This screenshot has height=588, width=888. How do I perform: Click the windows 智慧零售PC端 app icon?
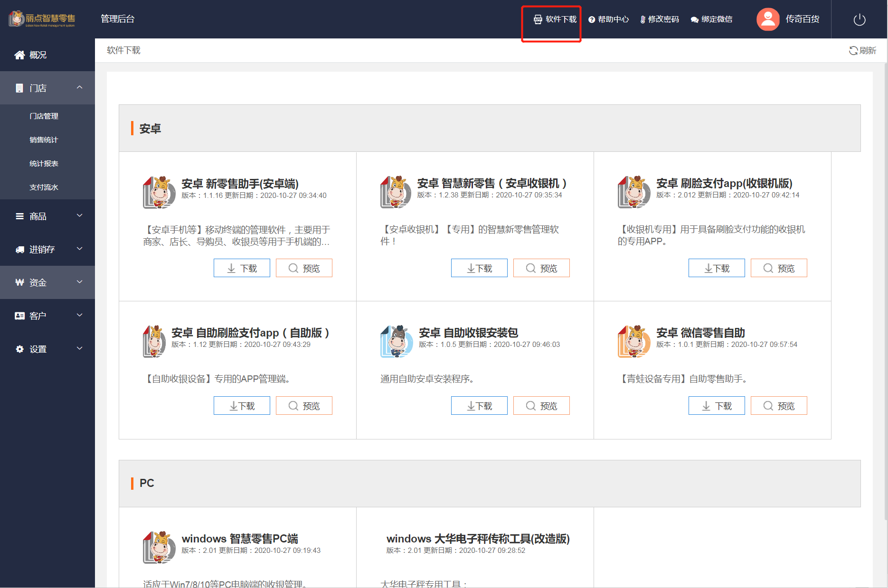[x=159, y=547]
